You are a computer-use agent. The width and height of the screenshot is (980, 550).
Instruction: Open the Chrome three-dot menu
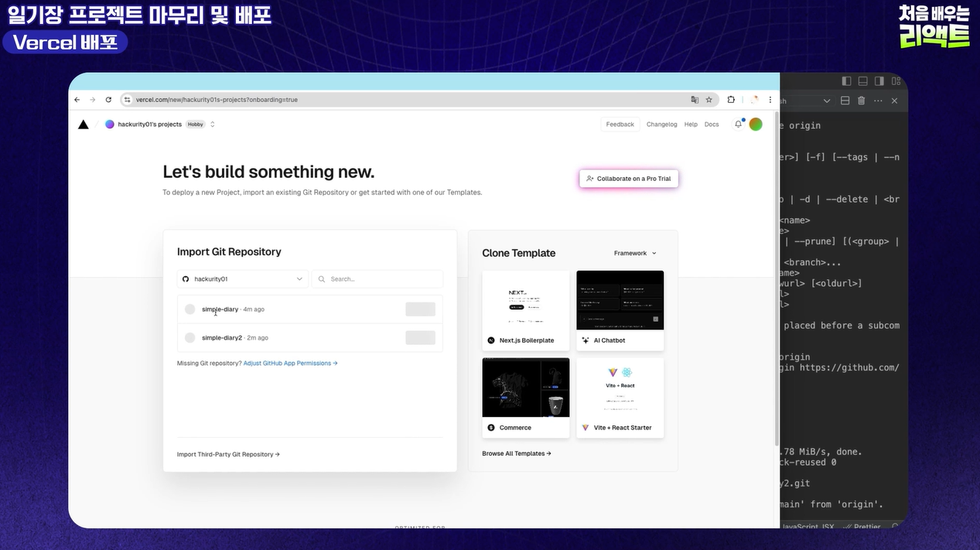(x=770, y=100)
